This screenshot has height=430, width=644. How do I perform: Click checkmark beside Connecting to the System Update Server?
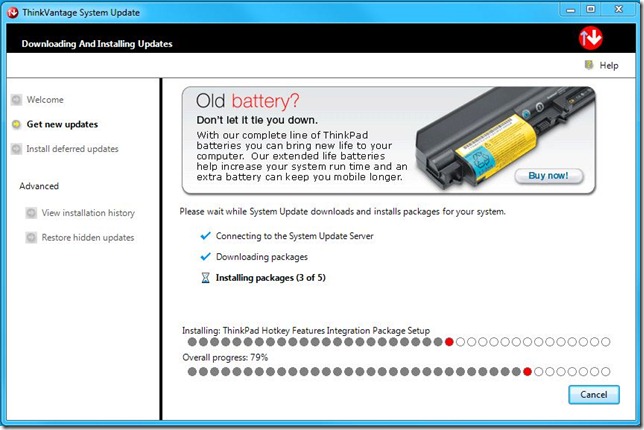205,236
